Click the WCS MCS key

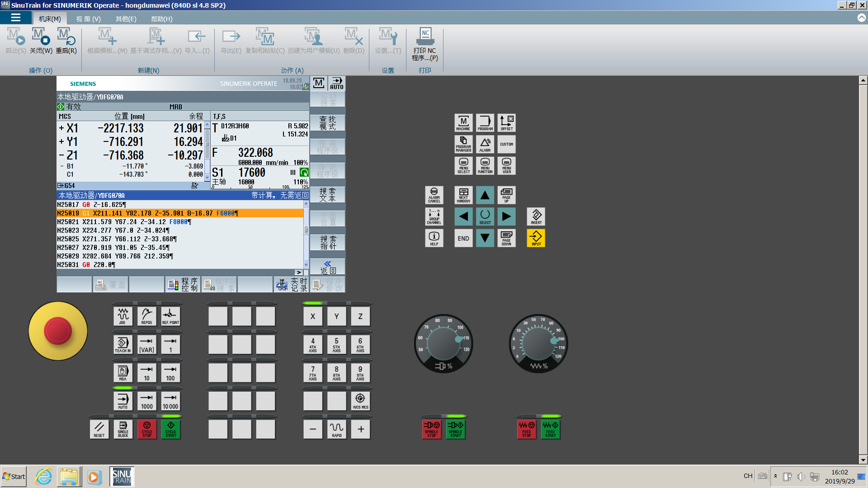pos(360,401)
